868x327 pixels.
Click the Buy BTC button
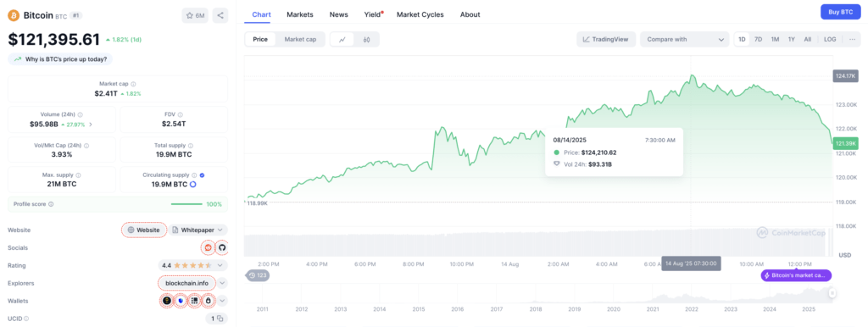point(840,12)
